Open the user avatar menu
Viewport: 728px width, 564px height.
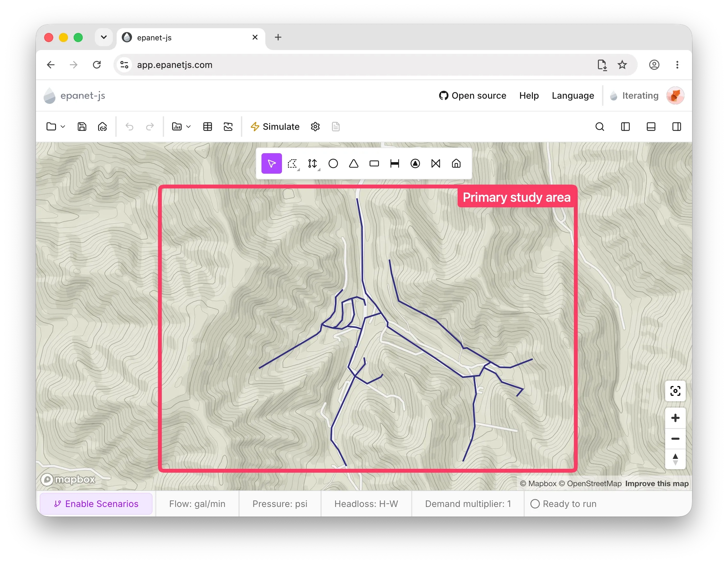(x=675, y=96)
